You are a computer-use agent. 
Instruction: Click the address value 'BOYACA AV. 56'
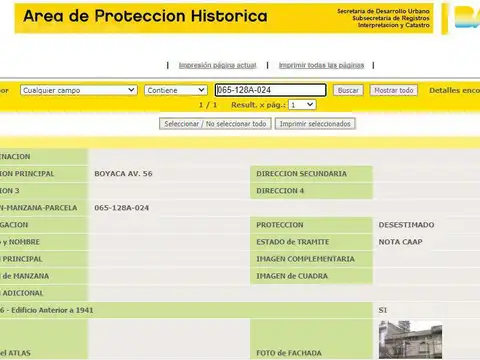point(123,174)
